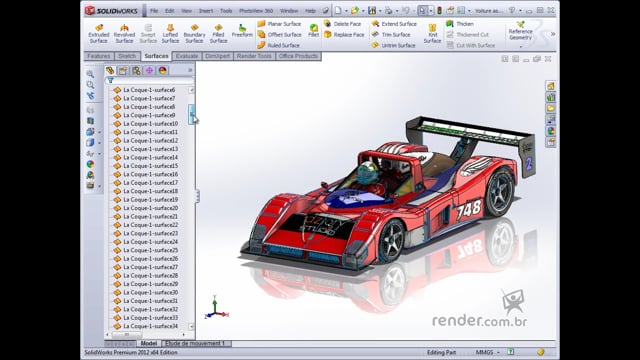Select the Trim Surface command

(391, 35)
